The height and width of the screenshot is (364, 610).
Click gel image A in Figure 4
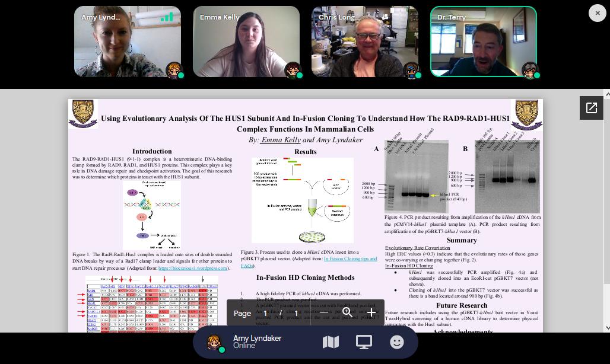(417, 176)
